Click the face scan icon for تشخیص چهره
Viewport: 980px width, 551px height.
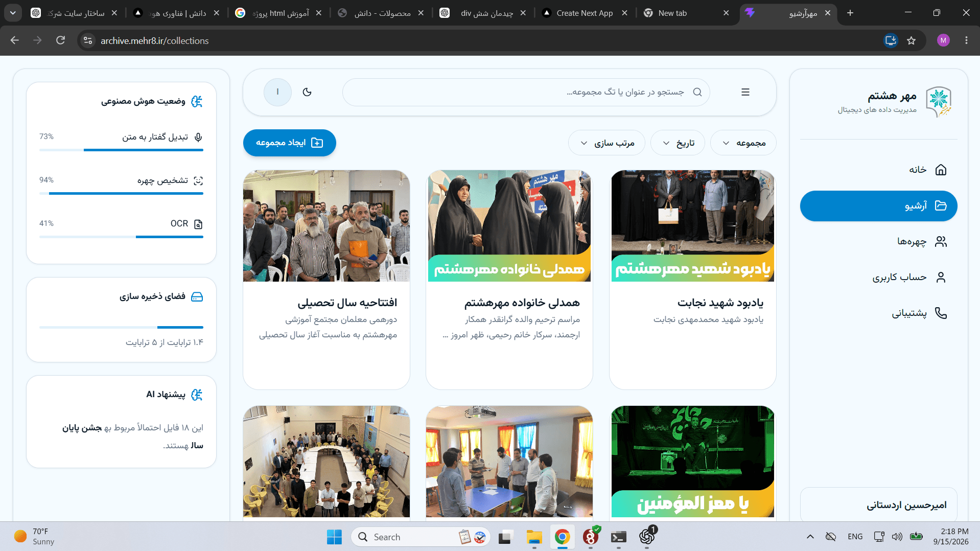coord(198,180)
